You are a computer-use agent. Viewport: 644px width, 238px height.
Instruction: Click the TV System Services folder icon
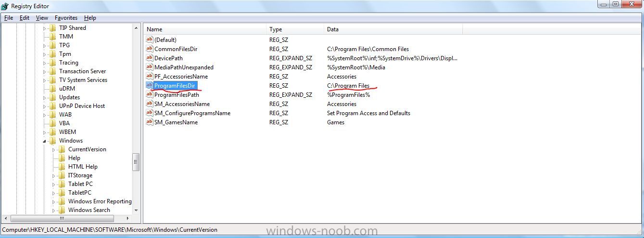[x=53, y=80]
